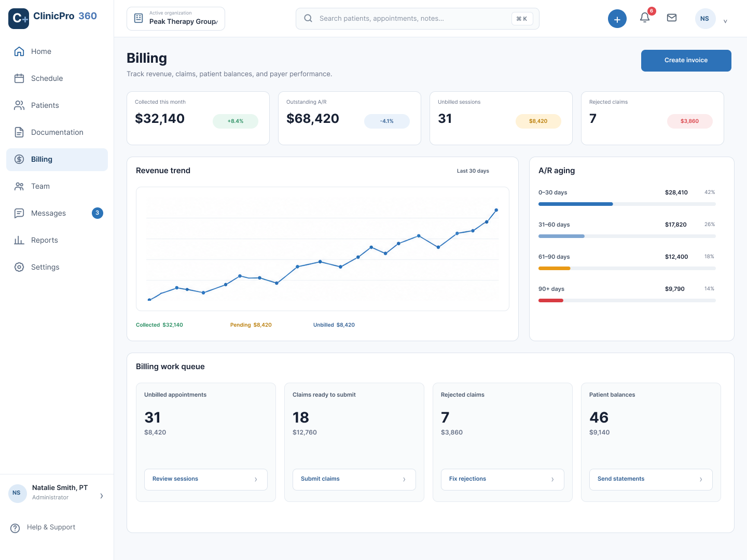Open Reports in the sidebar
The height and width of the screenshot is (560, 747).
(x=57, y=240)
